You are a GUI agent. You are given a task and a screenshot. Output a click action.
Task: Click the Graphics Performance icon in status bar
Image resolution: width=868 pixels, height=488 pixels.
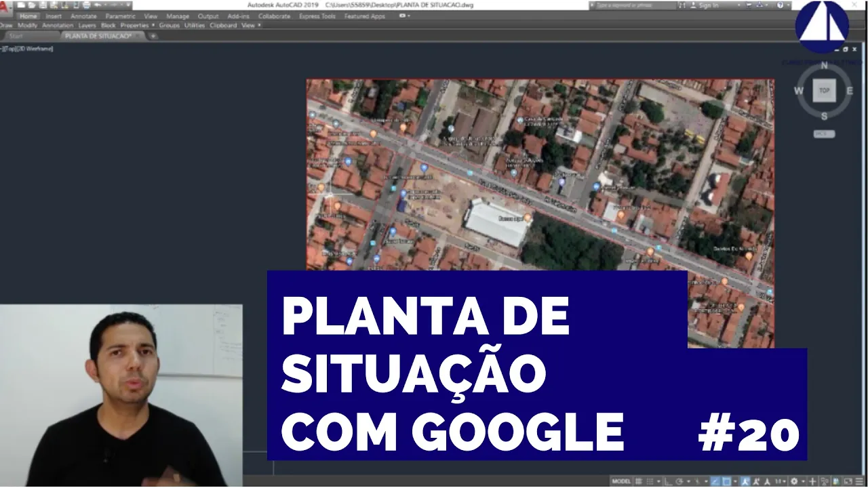pyautogui.click(x=836, y=481)
